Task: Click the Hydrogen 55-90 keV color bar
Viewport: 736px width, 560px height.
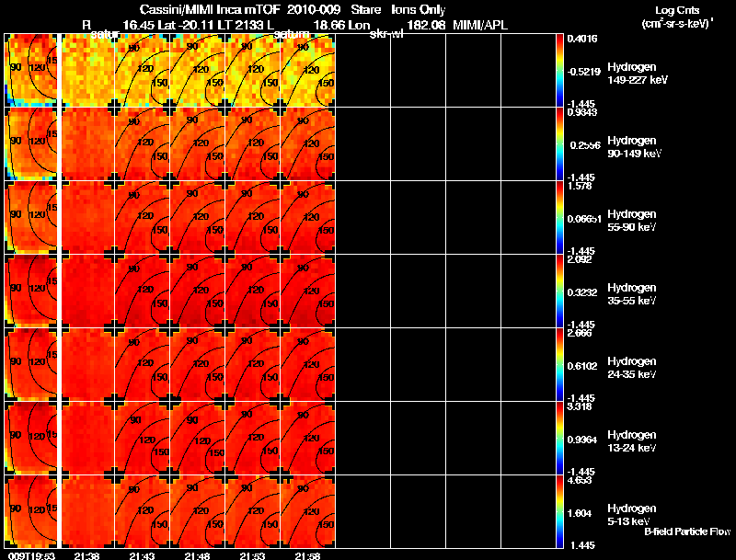Action: point(559,218)
